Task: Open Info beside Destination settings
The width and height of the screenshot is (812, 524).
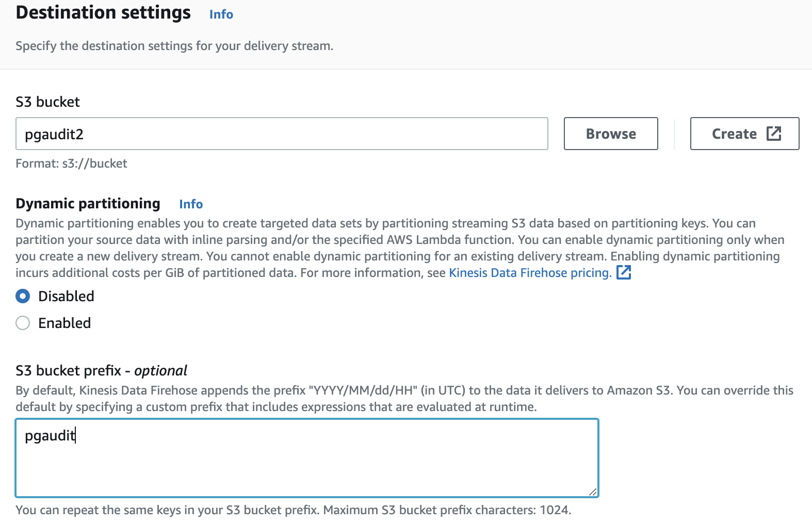Action: tap(221, 14)
